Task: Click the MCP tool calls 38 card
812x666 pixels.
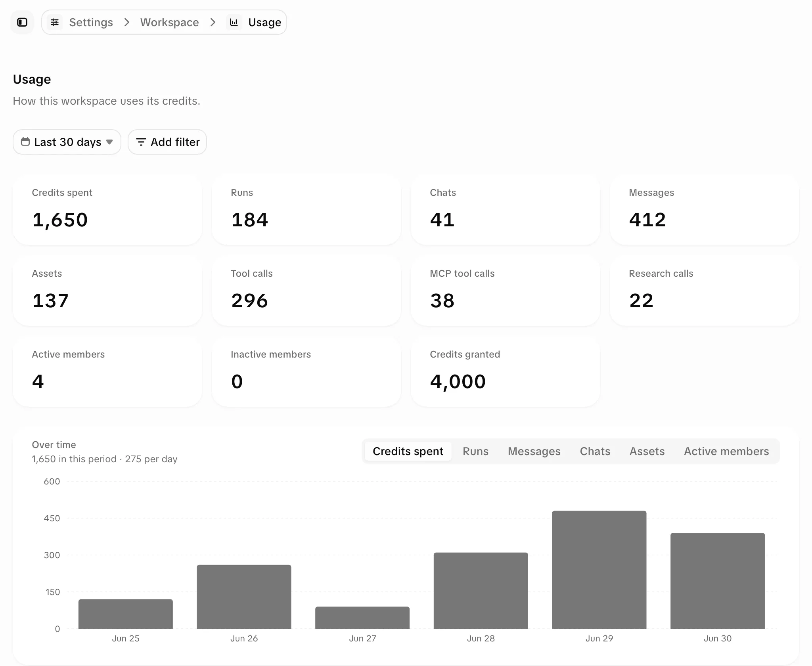Action: [506, 291]
